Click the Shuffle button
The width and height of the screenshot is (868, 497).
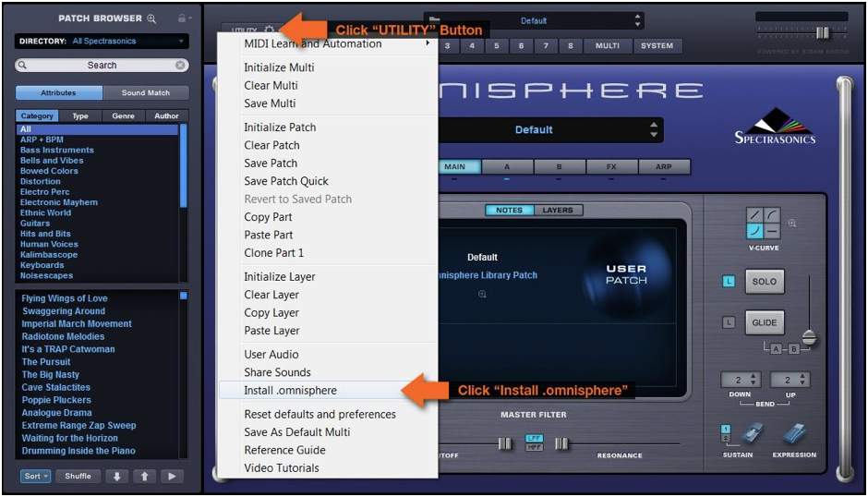pyautogui.click(x=78, y=476)
